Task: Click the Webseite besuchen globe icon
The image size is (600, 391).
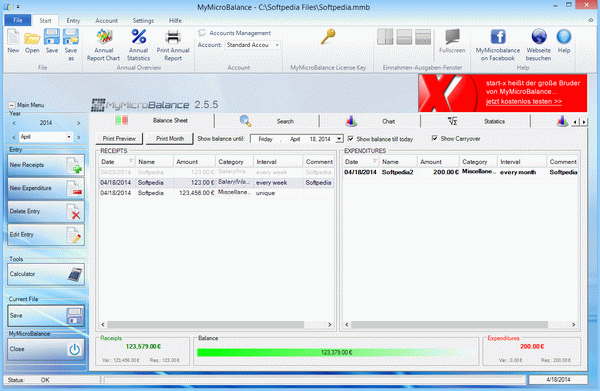Action: pyautogui.click(x=538, y=45)
